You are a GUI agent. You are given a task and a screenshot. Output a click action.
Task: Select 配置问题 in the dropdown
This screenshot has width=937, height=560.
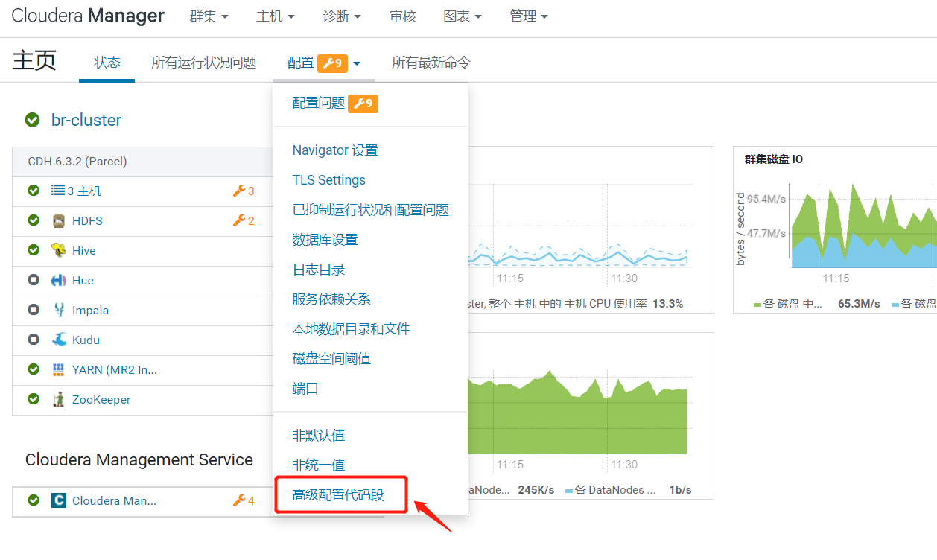(319, 104)
